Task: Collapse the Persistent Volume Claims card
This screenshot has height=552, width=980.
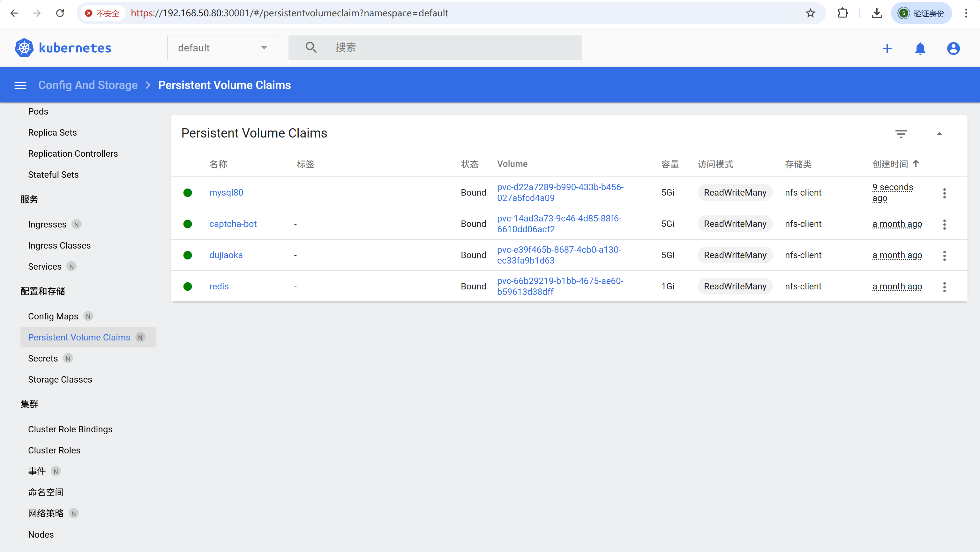Action: pos(939,133)
